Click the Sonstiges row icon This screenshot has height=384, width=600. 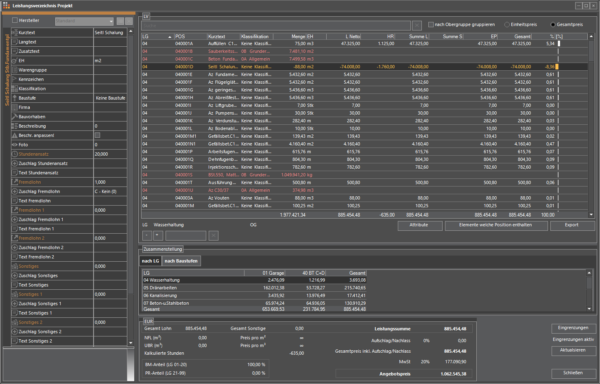click(x=15, y=266)
